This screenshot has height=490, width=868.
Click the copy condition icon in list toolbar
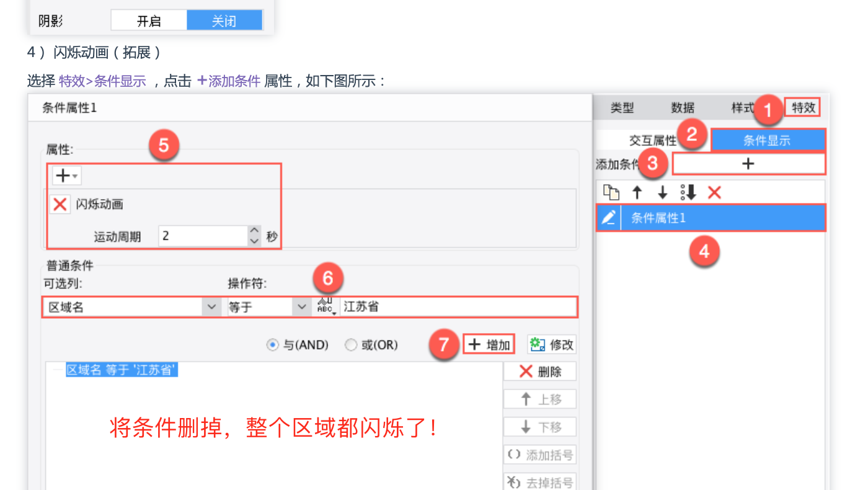point(611,193)
